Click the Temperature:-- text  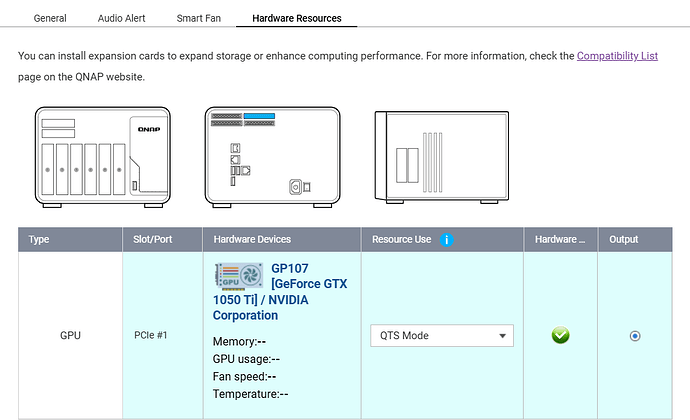tap(250, 394)
